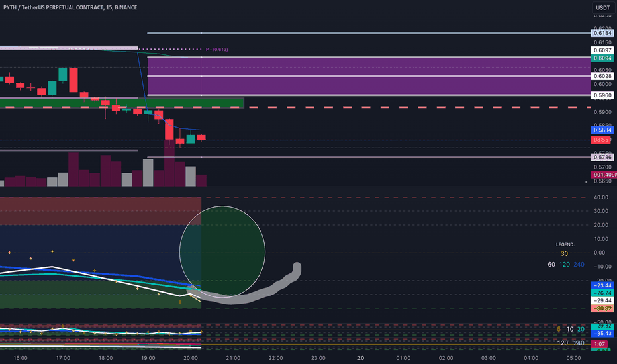Click the 0.5960 price label
This screenshot has width=617, height=364.
[x=602, y=95]
